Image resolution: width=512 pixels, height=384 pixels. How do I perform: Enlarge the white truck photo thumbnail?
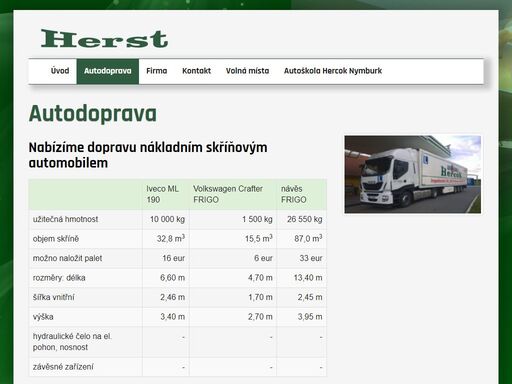(413, 174)
